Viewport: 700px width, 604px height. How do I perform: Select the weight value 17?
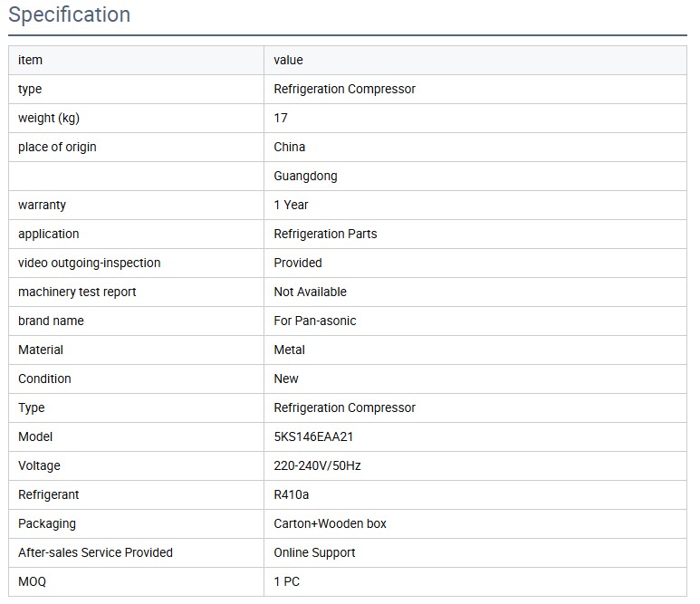[281, 118]
